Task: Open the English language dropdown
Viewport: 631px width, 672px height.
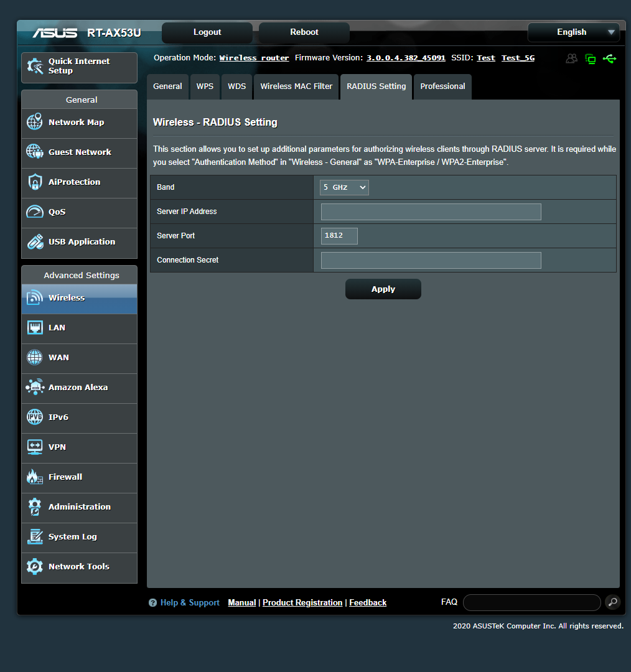Action: coord(574,32)
